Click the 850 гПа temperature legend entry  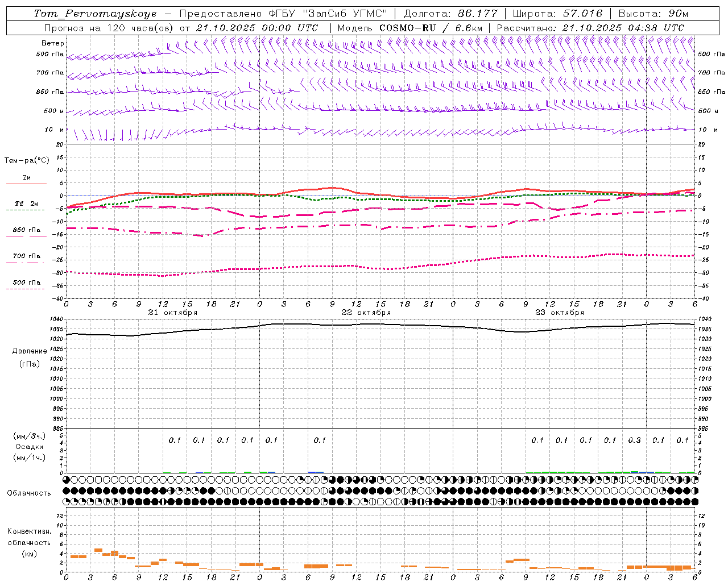(26, 230)
